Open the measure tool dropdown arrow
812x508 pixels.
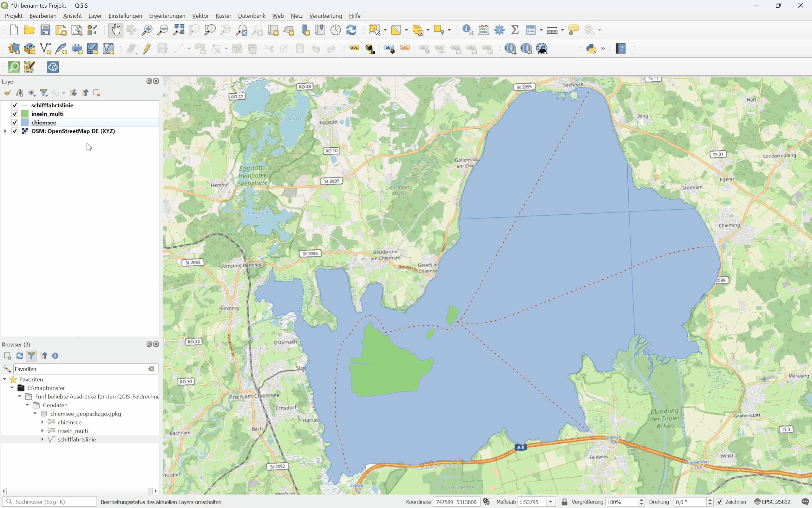pos(563,30)
